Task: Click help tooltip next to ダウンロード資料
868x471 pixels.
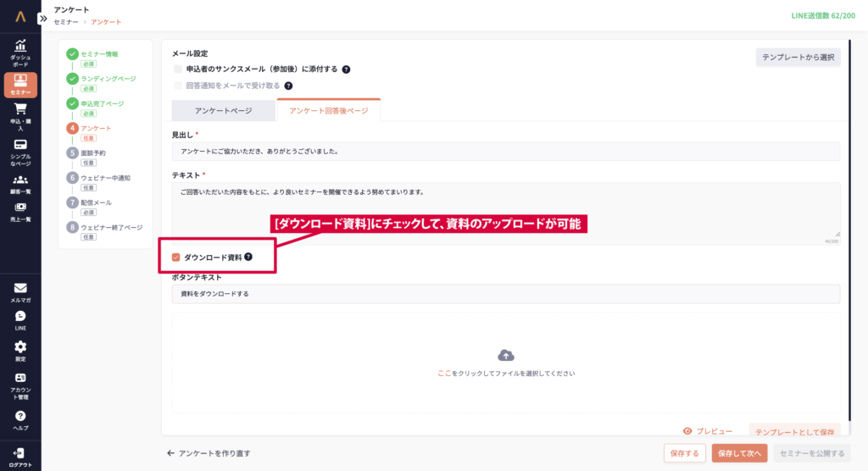Action: (x=248, y=257)
